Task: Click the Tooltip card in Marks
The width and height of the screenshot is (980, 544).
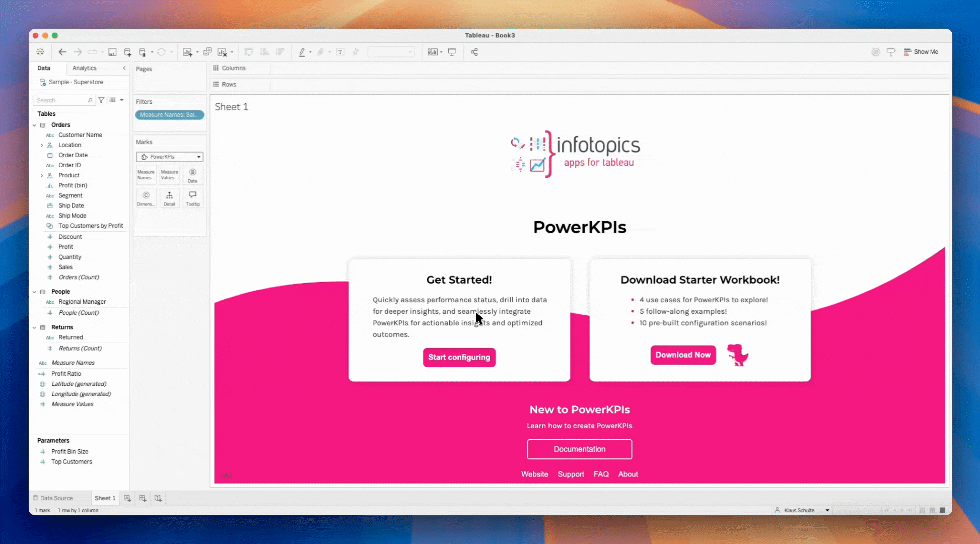Action: (x=193, y=198)
